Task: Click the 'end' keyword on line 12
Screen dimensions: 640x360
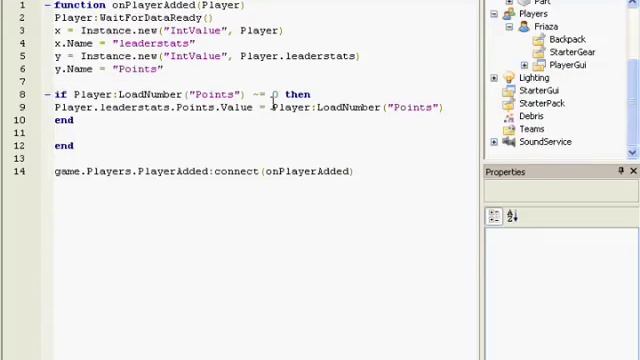Action: coord(64,146)
